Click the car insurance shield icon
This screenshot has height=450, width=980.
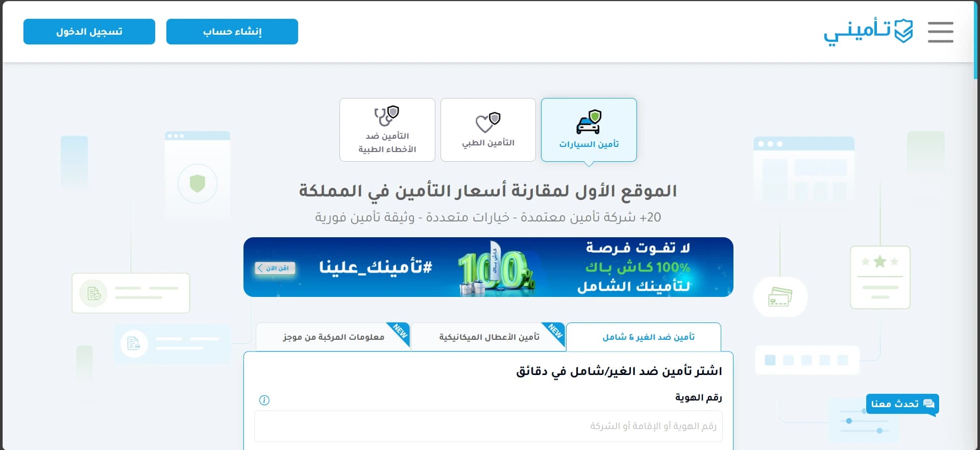coord(589,122)
